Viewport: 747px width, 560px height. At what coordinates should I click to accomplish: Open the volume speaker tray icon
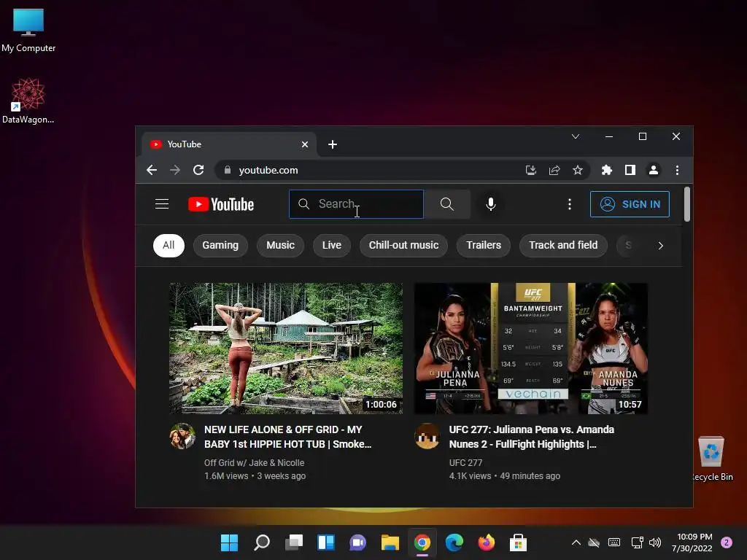[x=655, y=542]
